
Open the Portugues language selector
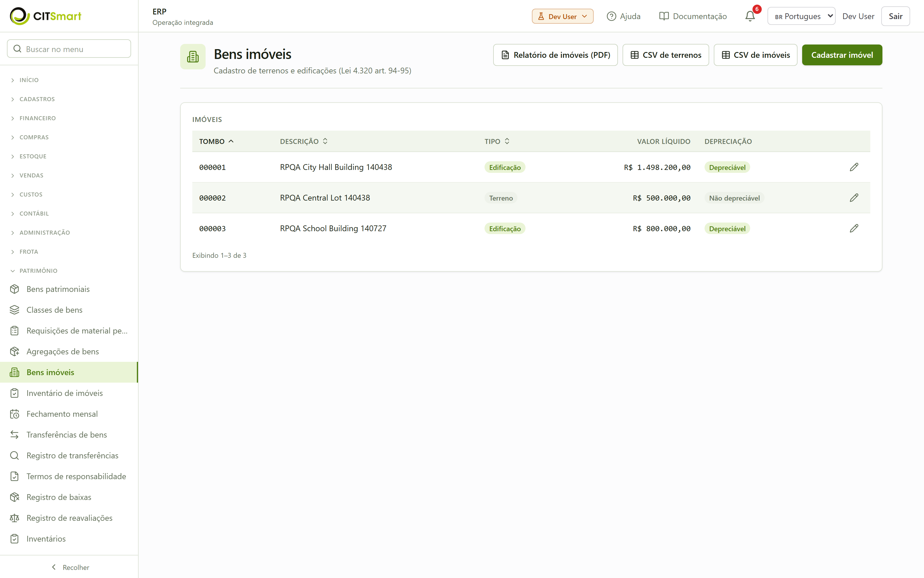tap(801, 16)
